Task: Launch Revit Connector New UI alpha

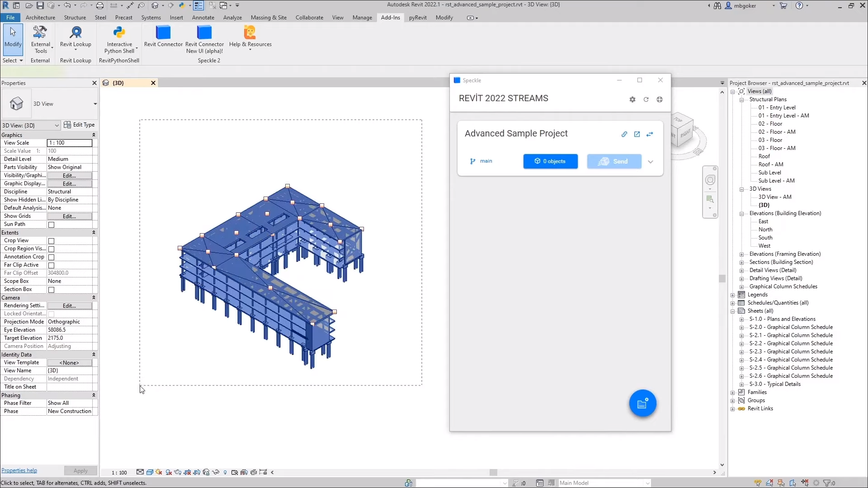Action: coord(204,40)
